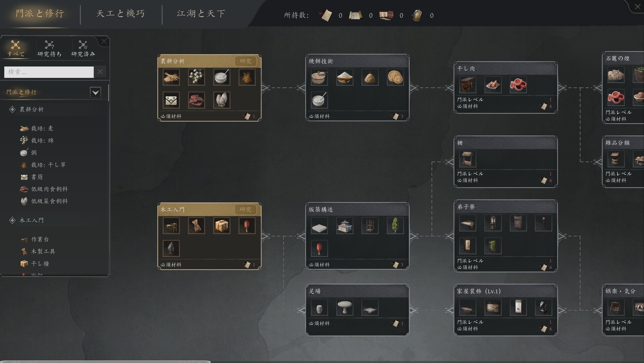Viewport: 644px width, 363px height.
Task: Click the horizontal scrollbar at the bottom
Action: point(105,362)
